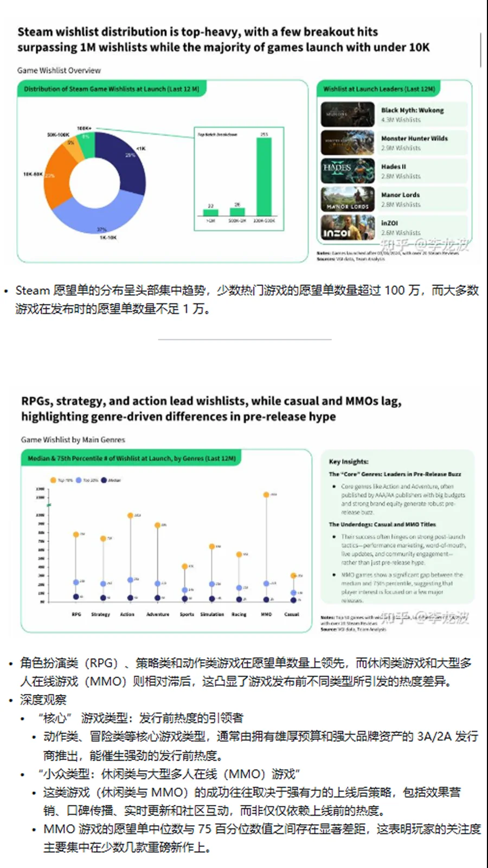Click the 'Steam 愿望单的分布呈头部集中趋势' bullet
Screen dimensions: 488x868
(247, 299)
